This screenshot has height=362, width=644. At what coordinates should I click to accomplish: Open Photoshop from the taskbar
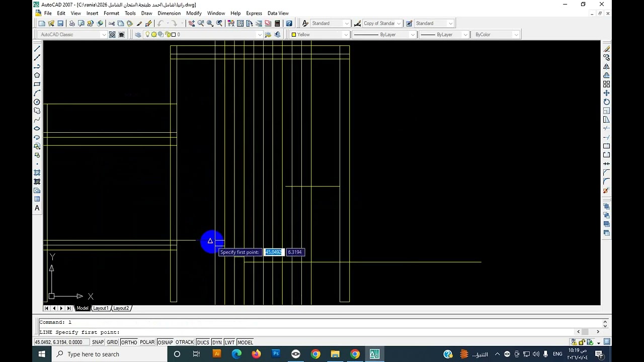pyautogui.click(x=276, y=354)
